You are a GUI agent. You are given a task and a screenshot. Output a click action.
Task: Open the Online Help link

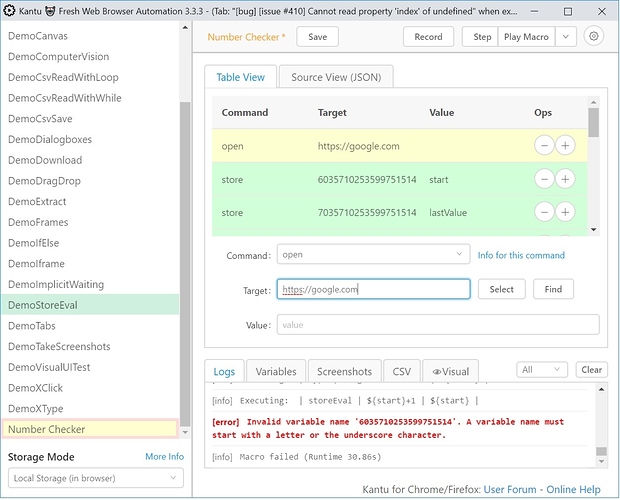click(x=573, y=489)
